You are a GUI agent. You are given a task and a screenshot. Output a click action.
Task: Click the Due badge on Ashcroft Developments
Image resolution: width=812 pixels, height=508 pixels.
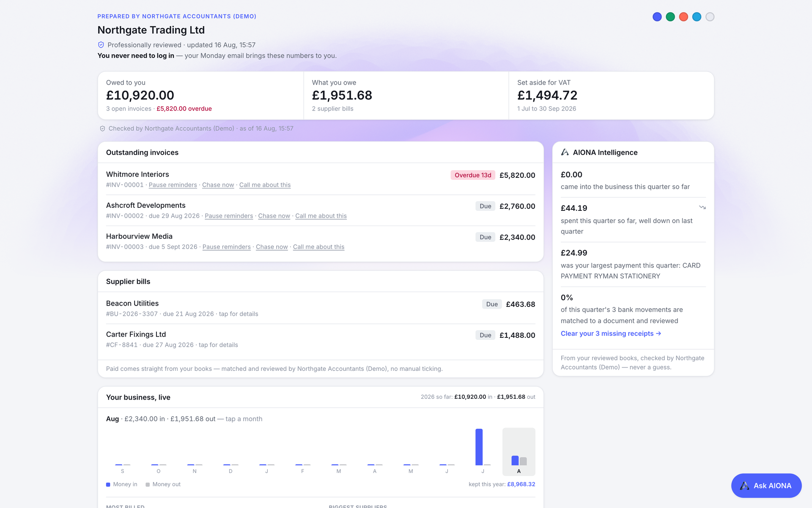coord(486,206)
